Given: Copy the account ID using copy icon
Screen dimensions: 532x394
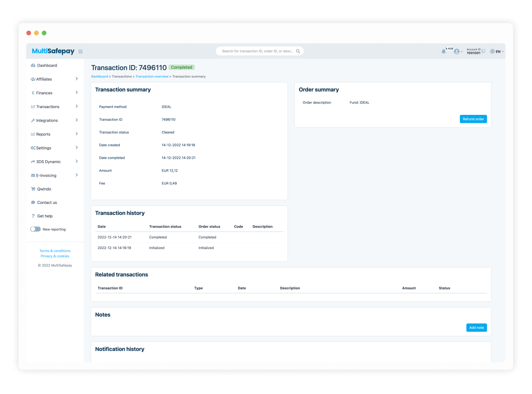Looking at the screenshot, I should click(x=483, y=51).
